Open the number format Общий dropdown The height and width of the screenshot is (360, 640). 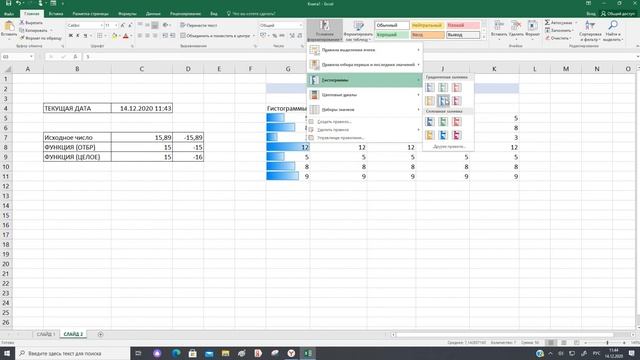click(x=301, y=25)
